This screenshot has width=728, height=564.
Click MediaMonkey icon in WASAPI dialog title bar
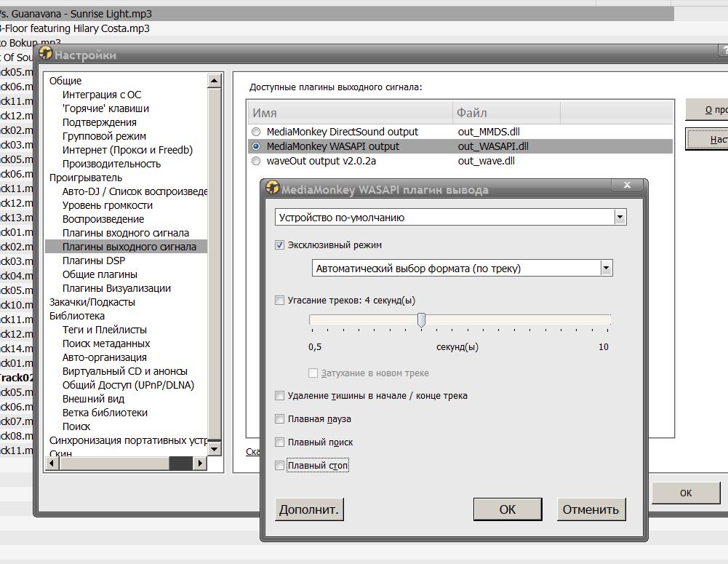(273, 188)
